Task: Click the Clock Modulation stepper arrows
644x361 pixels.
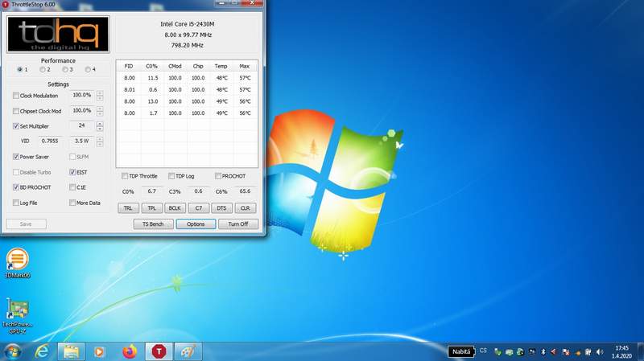Action: pos(100,96)
